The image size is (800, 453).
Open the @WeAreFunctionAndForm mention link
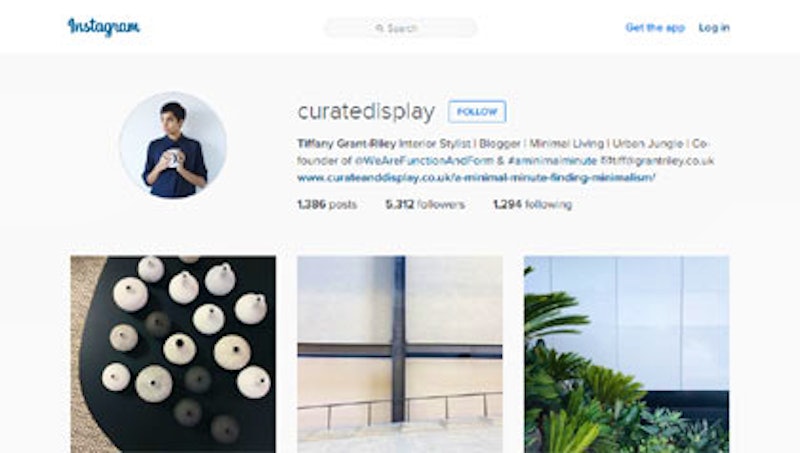coord(424,161)
